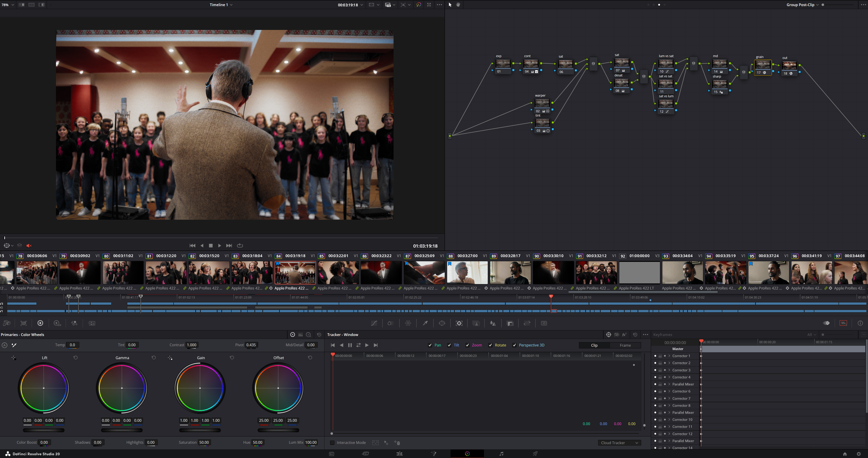Enable Interactive Mode in the Tracker
Image resolution: width=868 pixels, height=458 pixels.
point(333,443)
